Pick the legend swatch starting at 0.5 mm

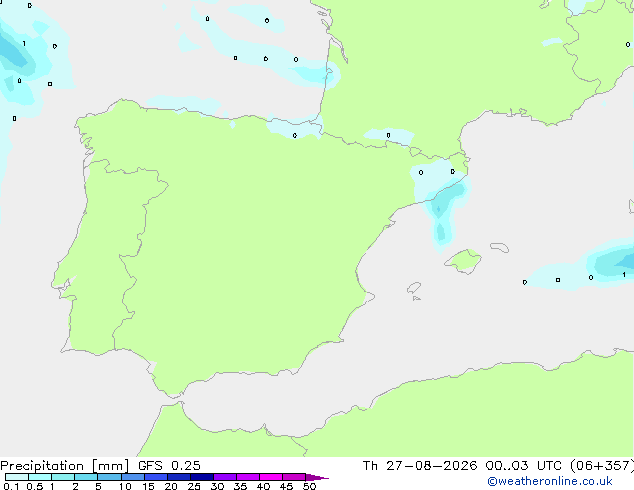click(40, 477)
